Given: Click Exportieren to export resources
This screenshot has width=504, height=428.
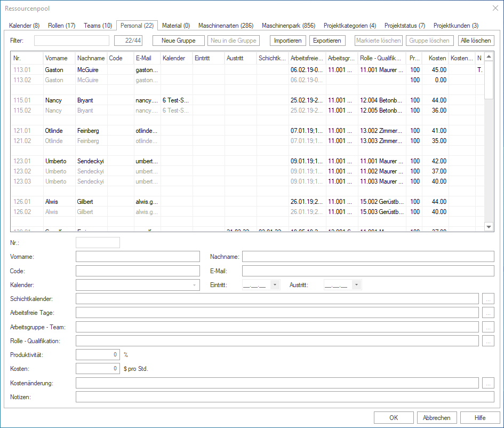Looking at the screenshot, I should point(327,40).
